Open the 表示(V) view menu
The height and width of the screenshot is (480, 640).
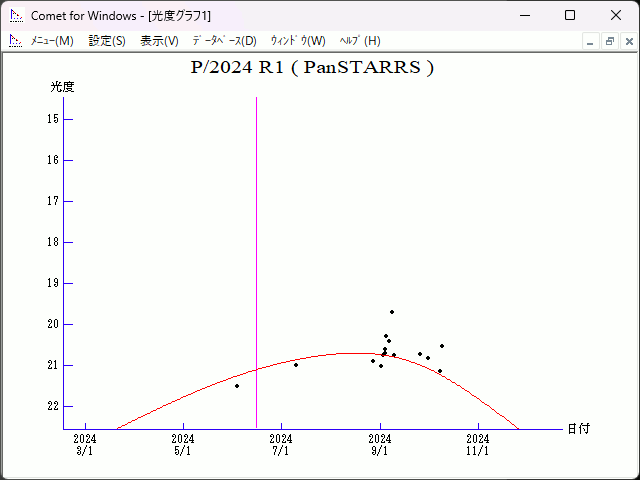coord(159,41)
